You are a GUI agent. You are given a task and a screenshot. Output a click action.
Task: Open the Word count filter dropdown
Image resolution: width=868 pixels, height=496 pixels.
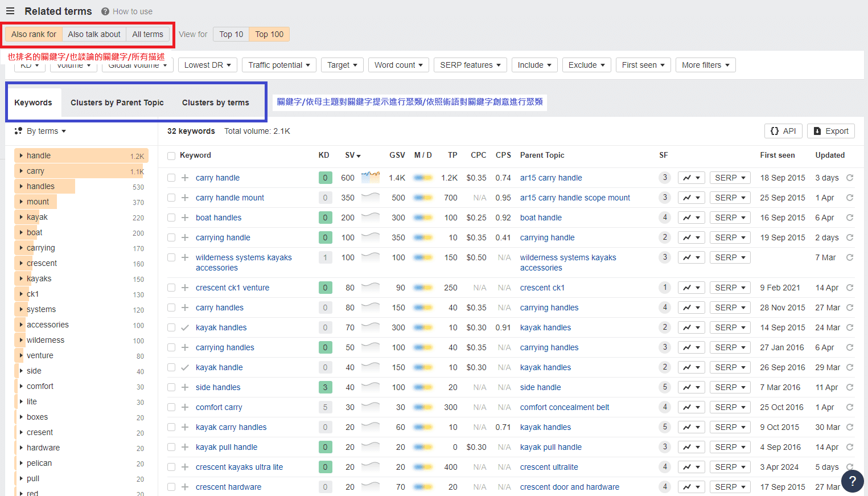pos(398,65)
